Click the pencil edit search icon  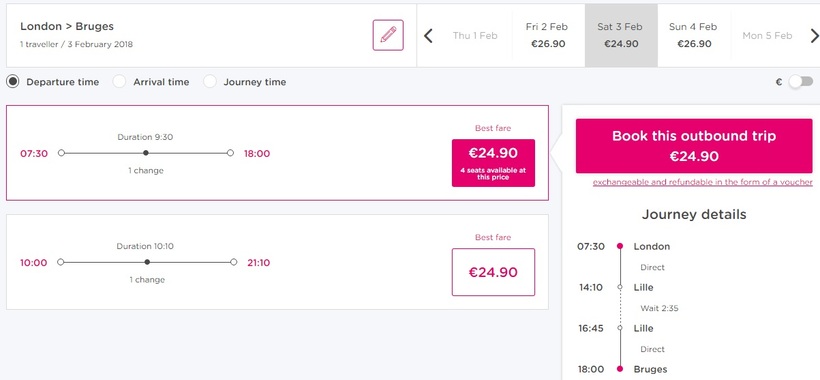click(x=388, y=35)
